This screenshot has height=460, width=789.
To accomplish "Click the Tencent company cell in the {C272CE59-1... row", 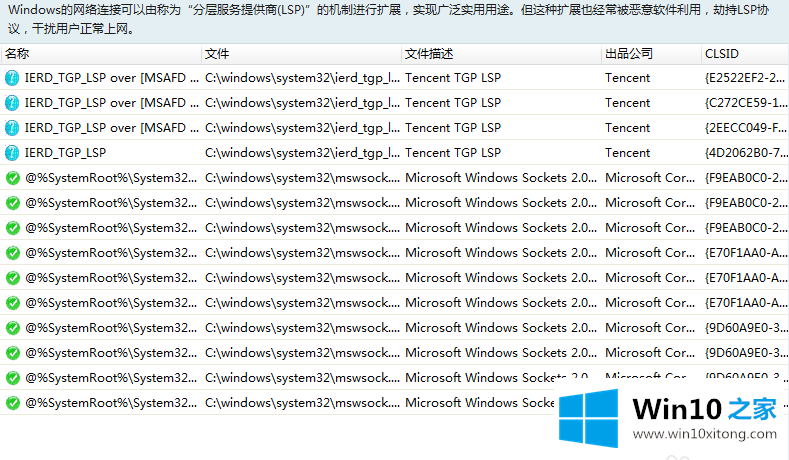I will tap(627, 103).
